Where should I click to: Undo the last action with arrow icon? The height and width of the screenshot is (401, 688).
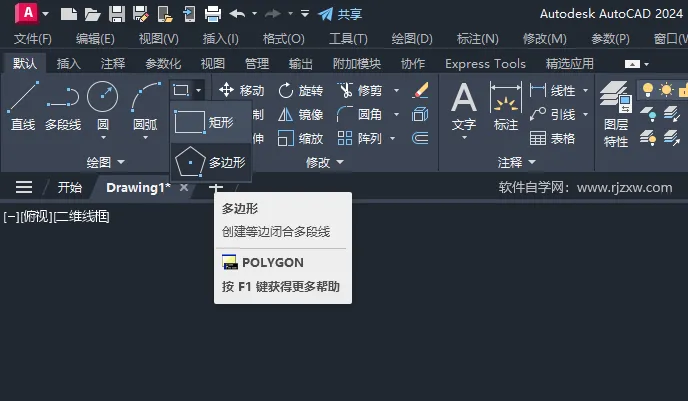click(237, 14)
